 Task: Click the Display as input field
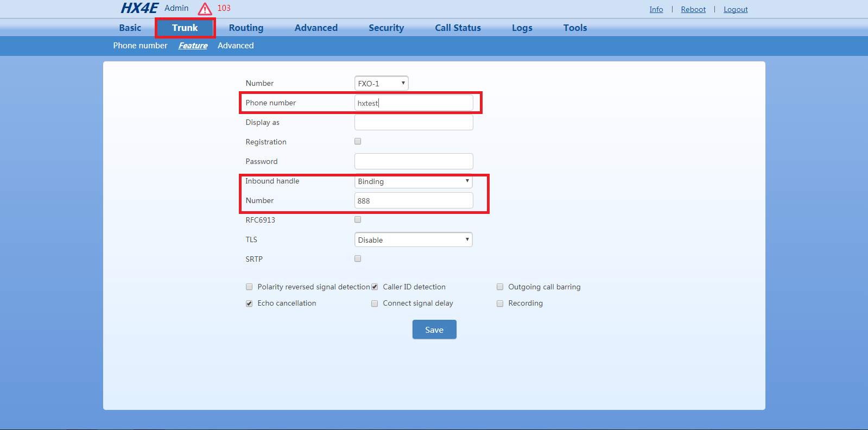[413, 123]
